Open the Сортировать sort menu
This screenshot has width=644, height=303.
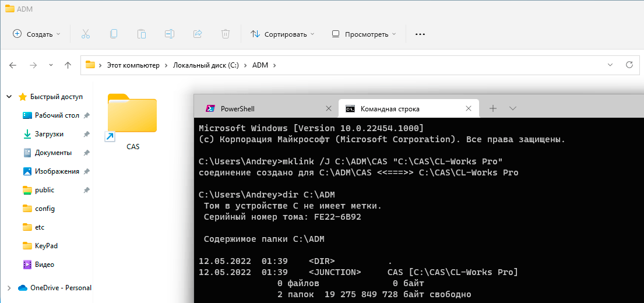point(282,34)
